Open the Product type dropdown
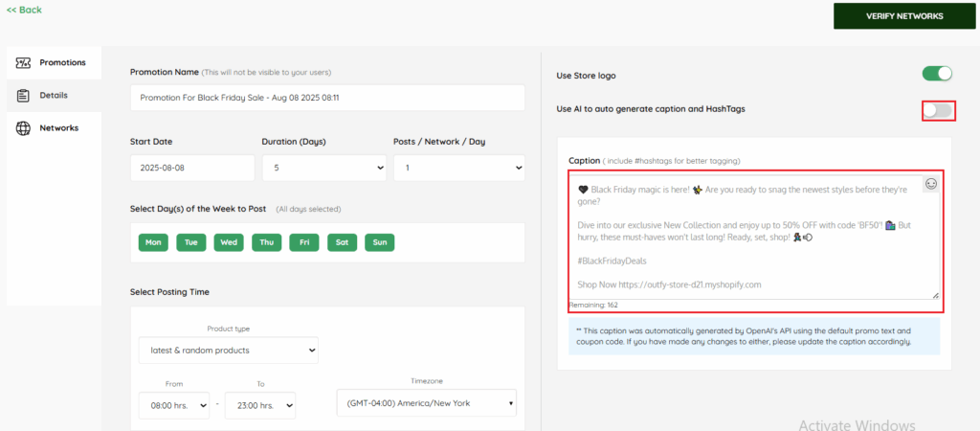Screen dimensions: 980x431 pyautogui.click(x=228, y=351)
